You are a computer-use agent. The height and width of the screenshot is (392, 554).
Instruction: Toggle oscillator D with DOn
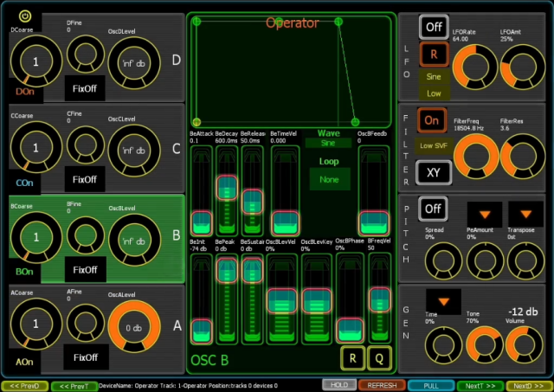pyautogui.click(x=25, y=92)
